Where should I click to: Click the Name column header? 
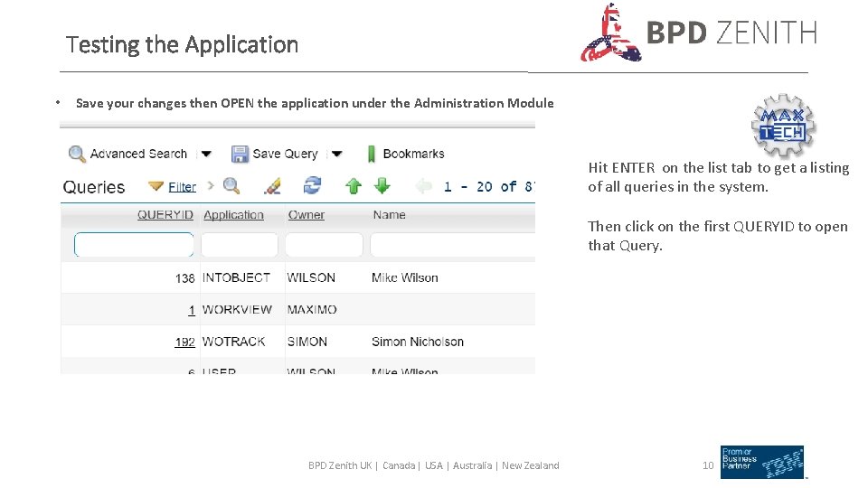pyautogui.click(x=389, y=215)
